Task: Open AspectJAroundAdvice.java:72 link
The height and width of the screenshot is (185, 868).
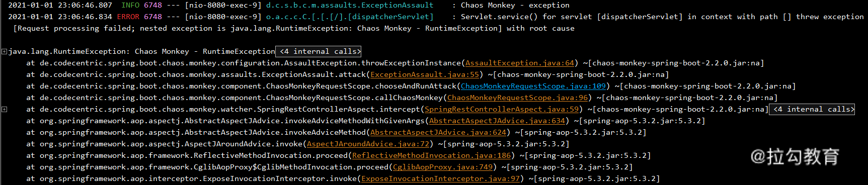Action: pos(368,144)
